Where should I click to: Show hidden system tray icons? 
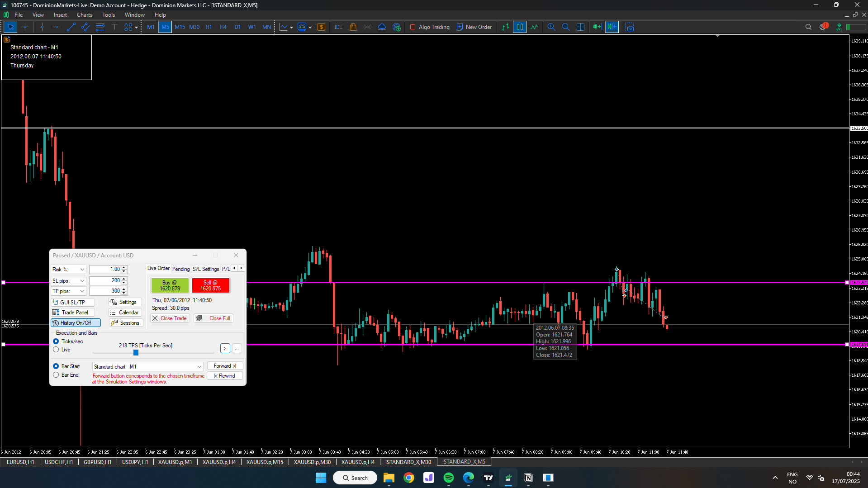(775, 478)
